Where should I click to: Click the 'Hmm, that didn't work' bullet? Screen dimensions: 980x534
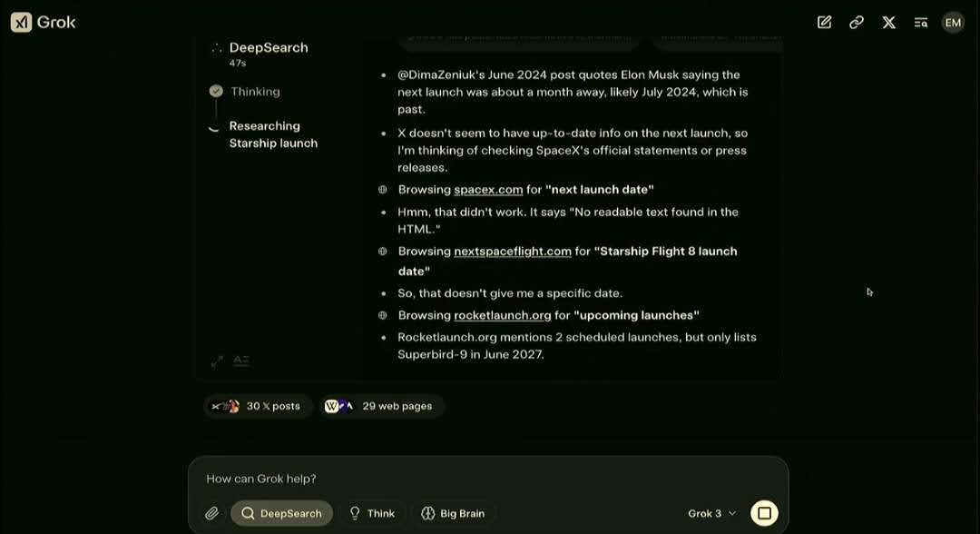tap(567, 221)
